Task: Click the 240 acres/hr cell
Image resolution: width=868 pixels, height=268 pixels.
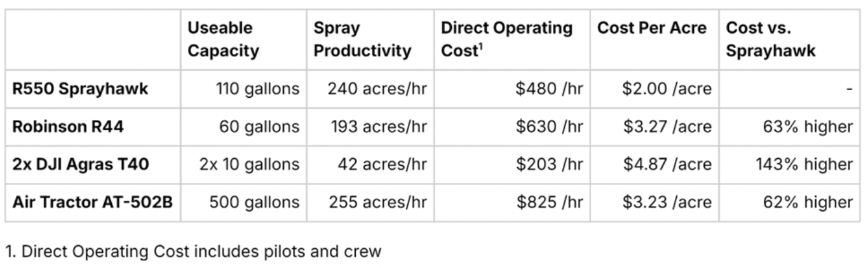Action: pyautogui.click(x=377, y=89)
